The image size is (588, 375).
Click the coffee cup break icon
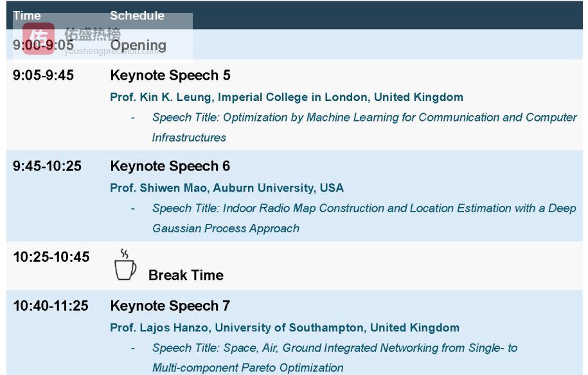[125, 266]
